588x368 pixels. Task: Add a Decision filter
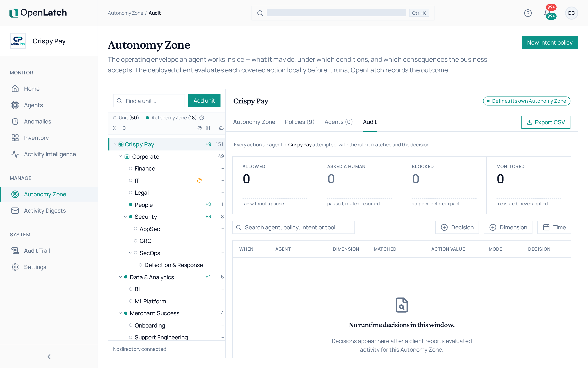457,227
